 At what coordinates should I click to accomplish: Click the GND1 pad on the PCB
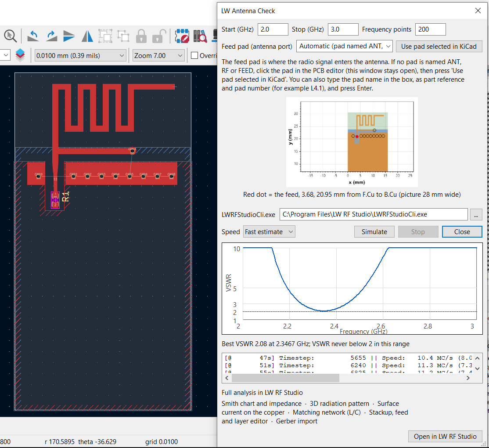[x=73, y=176]
